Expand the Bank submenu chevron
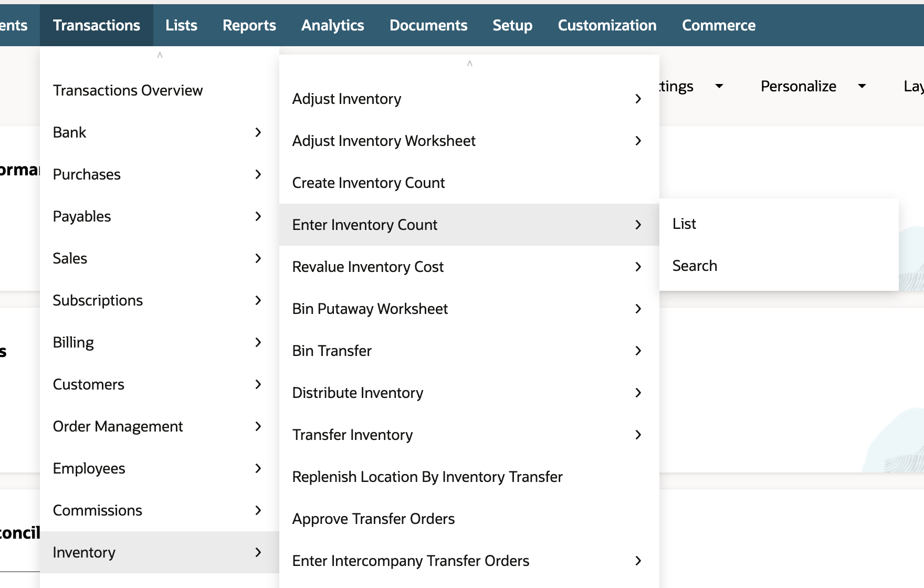This screenshot has height=588, width=924. (258, 132)
